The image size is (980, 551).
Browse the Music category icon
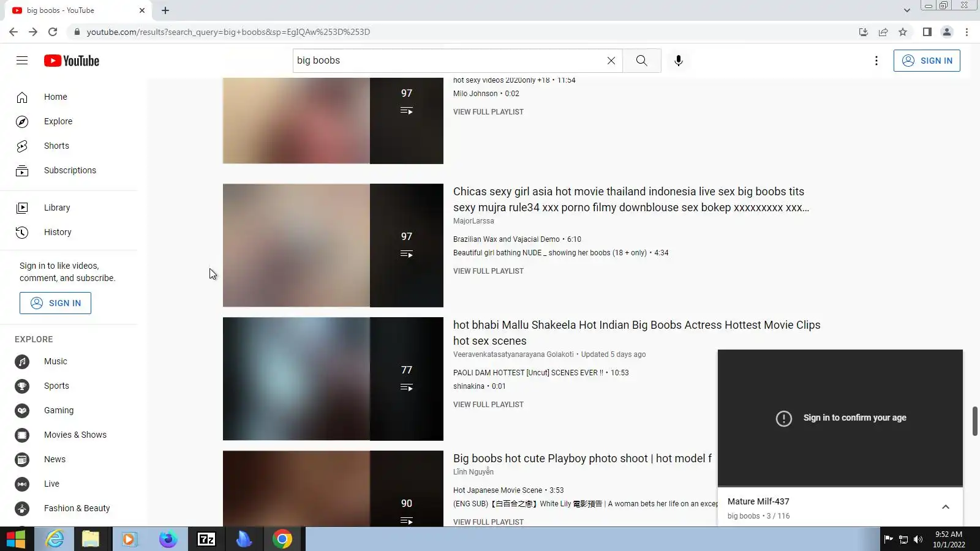click(x=22, y=362)
